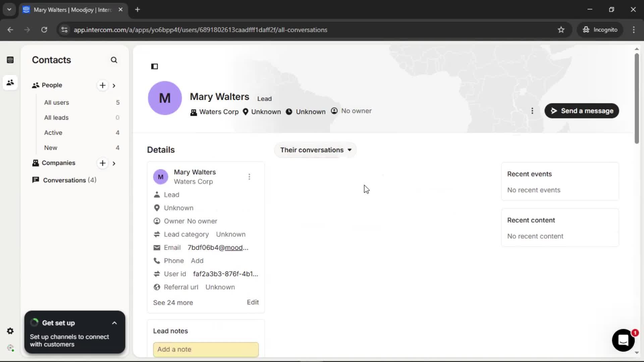Image resolution: width=644 pixels, height=362 pixels.
Task: Click the site information icon in address bar
Action: [x=64, y=30]
